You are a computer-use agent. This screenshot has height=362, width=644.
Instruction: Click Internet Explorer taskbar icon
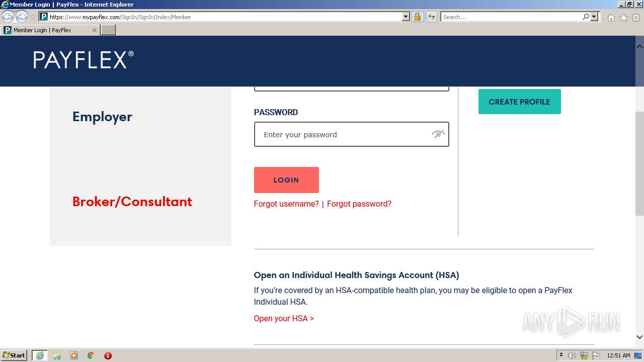[39, 355]
